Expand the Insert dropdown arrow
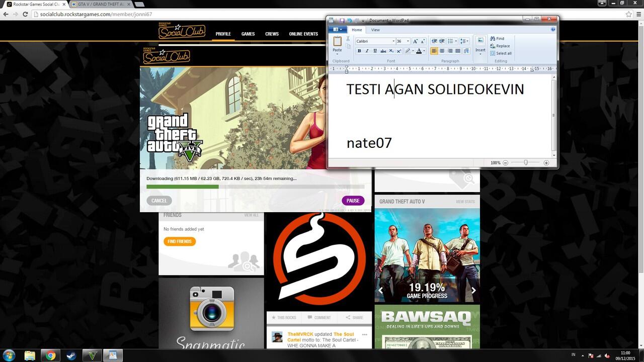 pyautogui.click(x=480, y=54)
